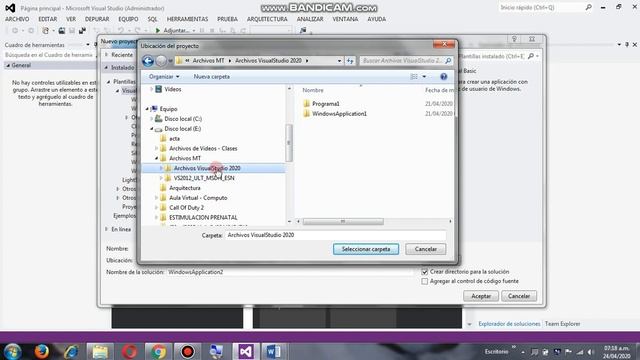The height and width of the screenshot is (360, 640).
Task: Click Aceptar in the Nuevo proyecto dialog
Action: pyautogui.click(x=481, y=296)
